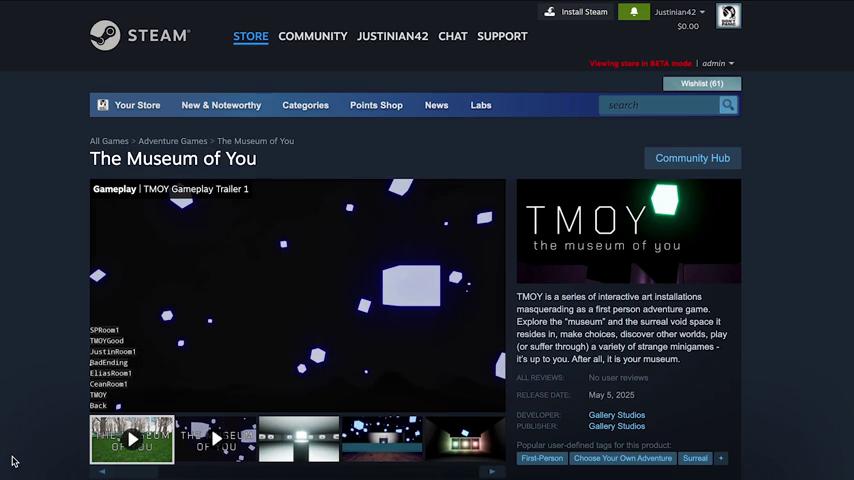This screenshot has width=854, height=480.
Task: Select the blue floating cubes screenshot thumbnail
Action: pyautogui.click(x=382, y=439)
